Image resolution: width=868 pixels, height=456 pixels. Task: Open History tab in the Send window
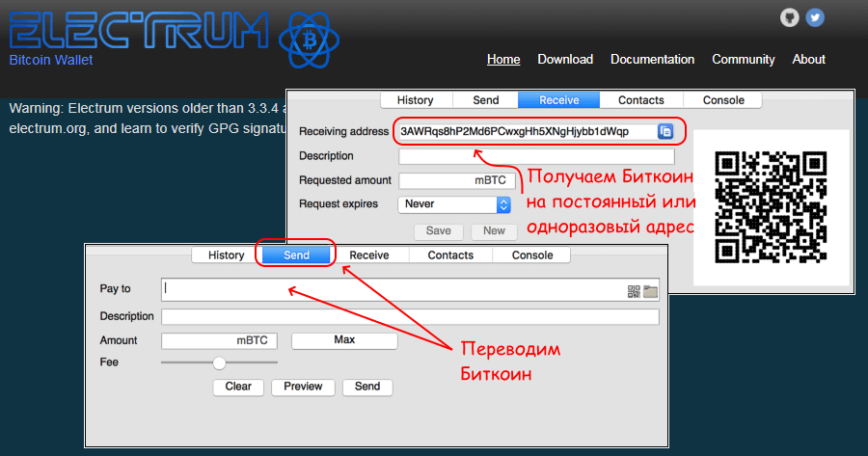(x=226, y=255)
